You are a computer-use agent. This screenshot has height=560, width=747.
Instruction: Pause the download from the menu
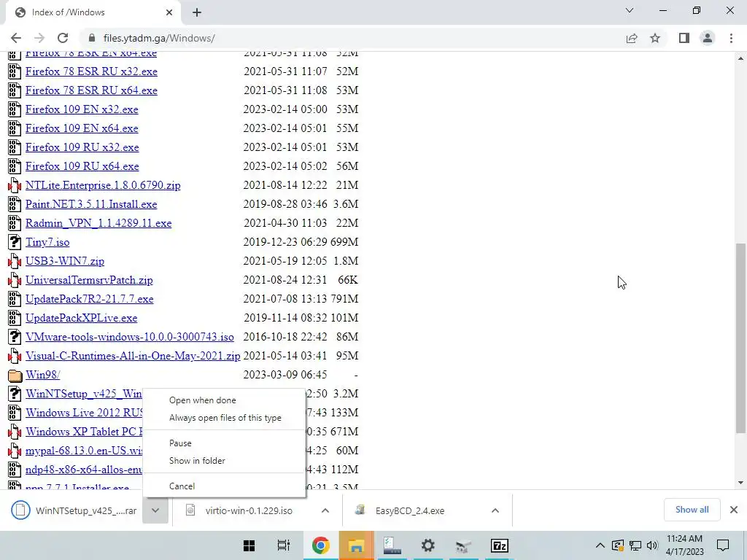pos(180,443)
